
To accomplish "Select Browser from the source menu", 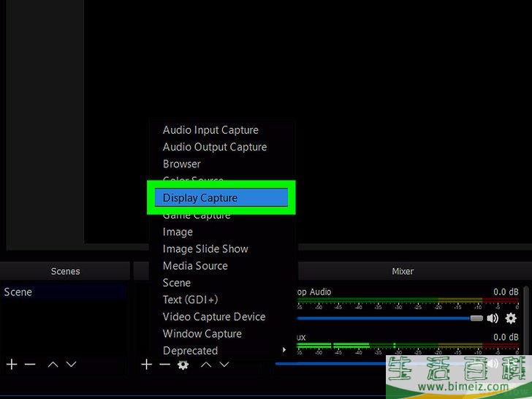I will pos(181,164).
